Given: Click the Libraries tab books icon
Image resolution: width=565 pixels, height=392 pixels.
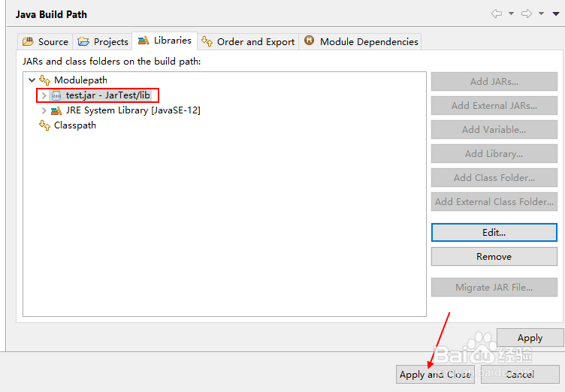Looking at the screenshot, I should 144,41.
